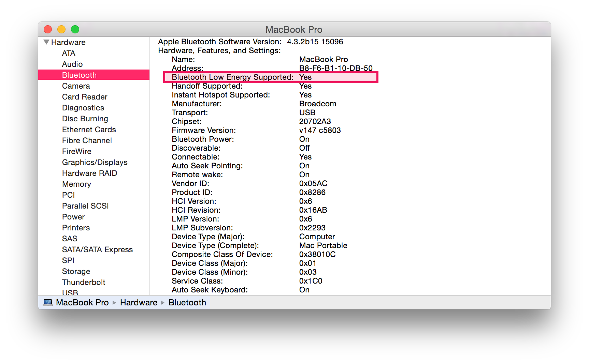This screenshot has width=589, height=364.
Task: Open the Camera hardware entry
Action: (76, 86)
